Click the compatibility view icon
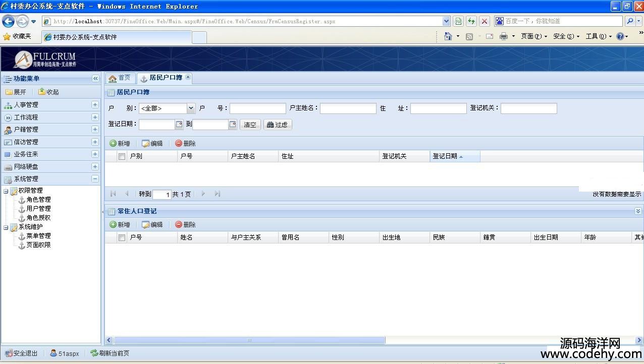Screen dimensions: 644x364 coord(458,21)
